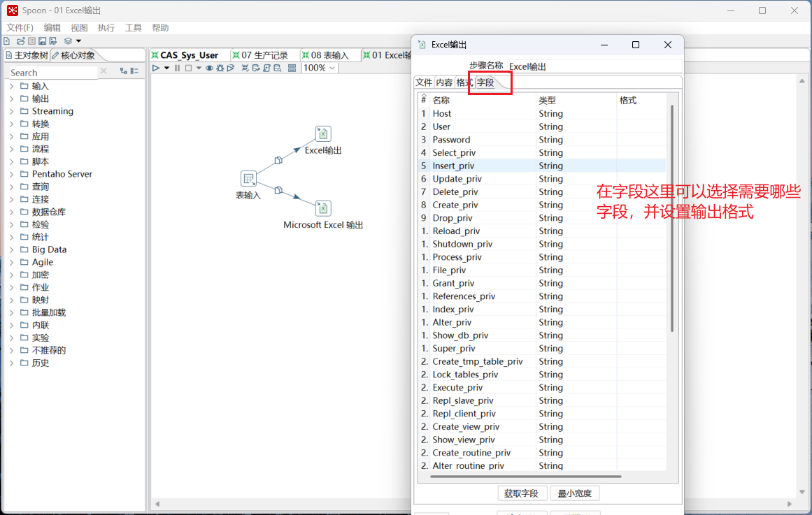Click the expand tree icon beside Search
Viewport: 812px width, 515px height.
pos(123,71)
